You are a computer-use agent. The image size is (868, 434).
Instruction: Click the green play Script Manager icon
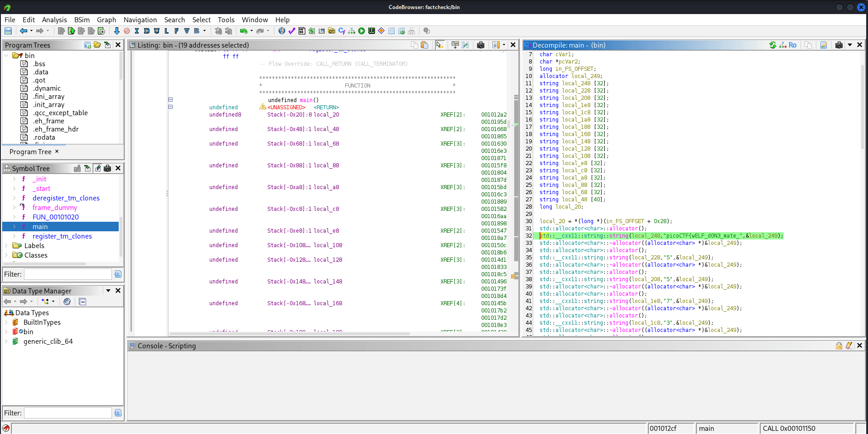point(362,31)
